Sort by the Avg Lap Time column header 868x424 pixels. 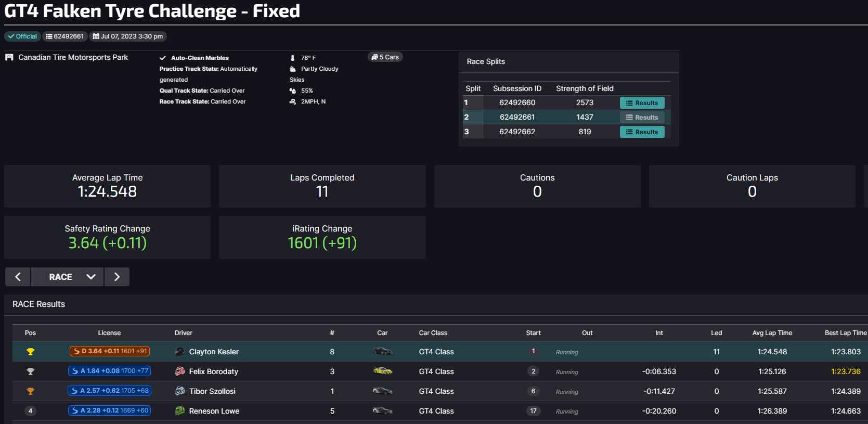pyautogui.click(x=772, y=333)
